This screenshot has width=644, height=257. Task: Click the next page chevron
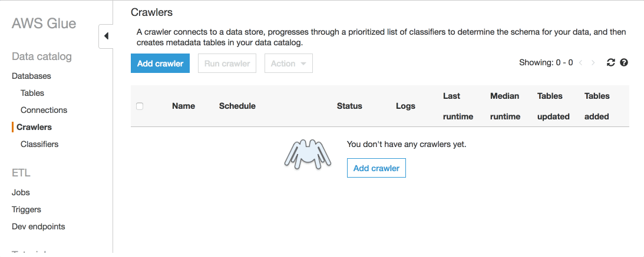(593, 62)
